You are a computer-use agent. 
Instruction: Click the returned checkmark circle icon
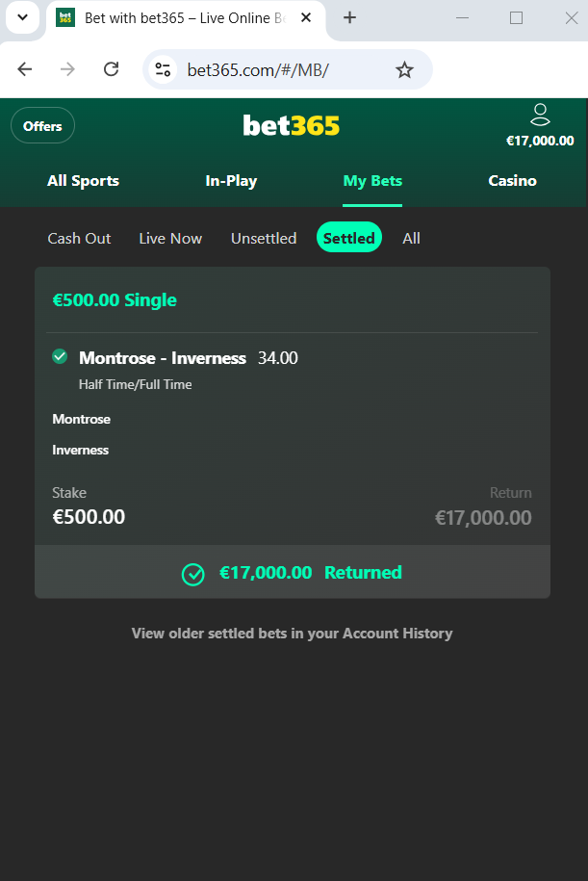click(193, 574)
